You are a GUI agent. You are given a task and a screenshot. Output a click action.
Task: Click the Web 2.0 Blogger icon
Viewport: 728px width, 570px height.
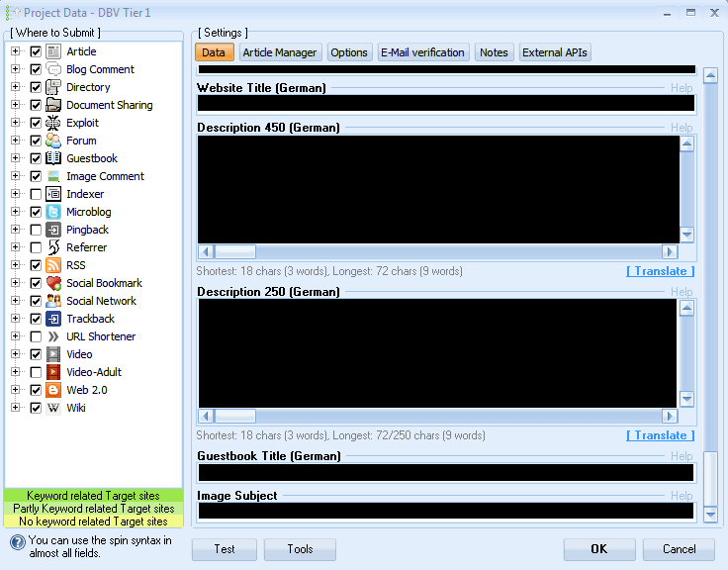(x=53, y=390)
